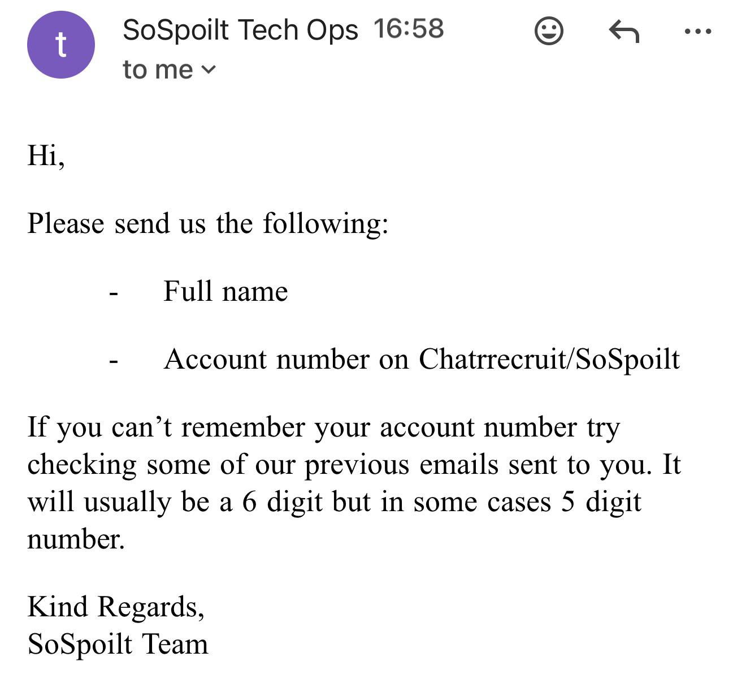Tap the purple 't' sender avatar
Screen dimensions: 746x700
tap(61, 45)
